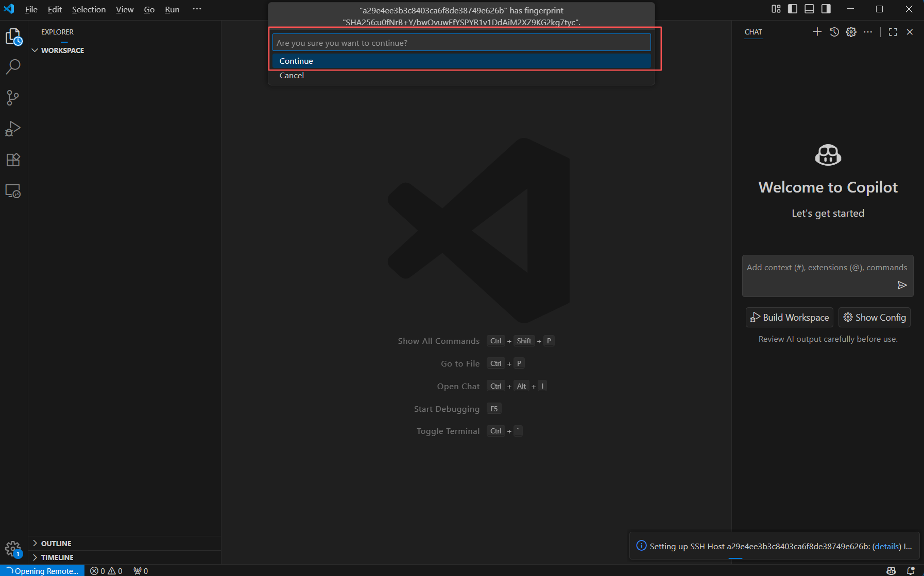This screenshot has width=924, height=576.
Task: Open the Search view in activity bar
Action: [x=13, y=66]
